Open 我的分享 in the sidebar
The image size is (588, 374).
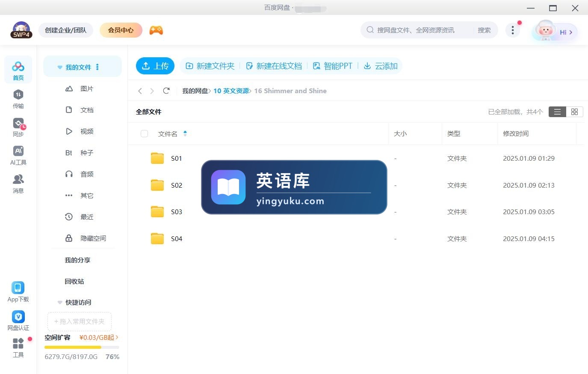point(77,260)
